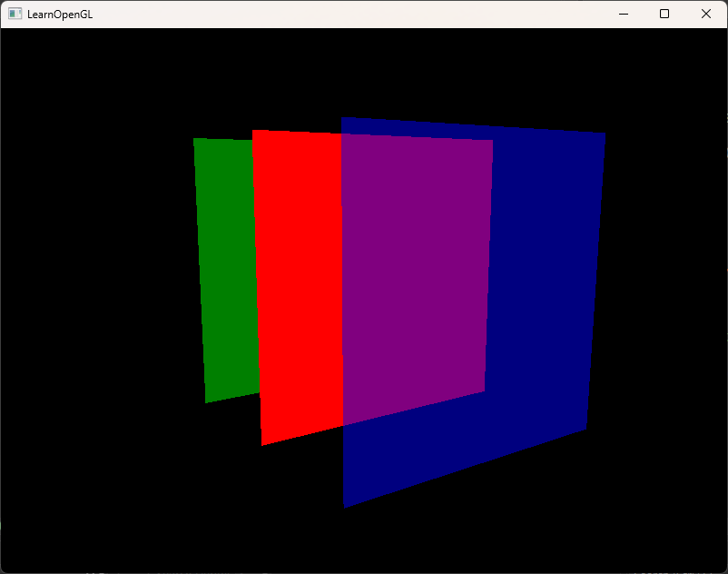
Task: Click the LearnOpenGL window title text
Action: pyautogui.click(x=59, y=15)
